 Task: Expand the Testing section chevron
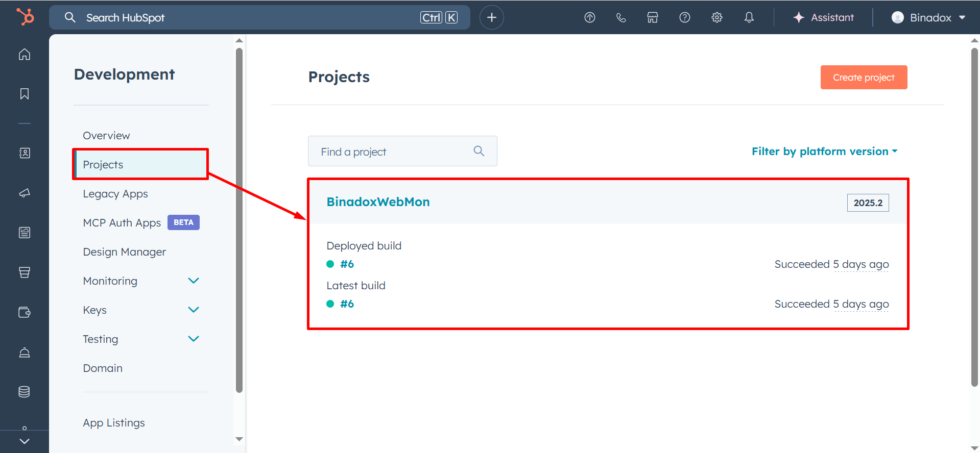(x=194, y=339)
